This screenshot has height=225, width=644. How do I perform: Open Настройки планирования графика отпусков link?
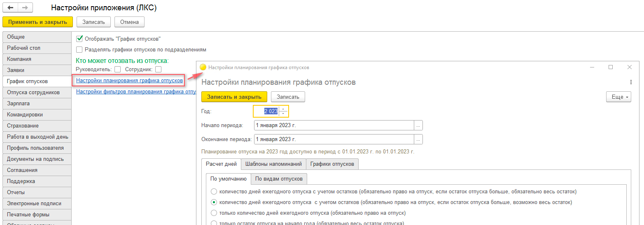[x=129, y=80]
